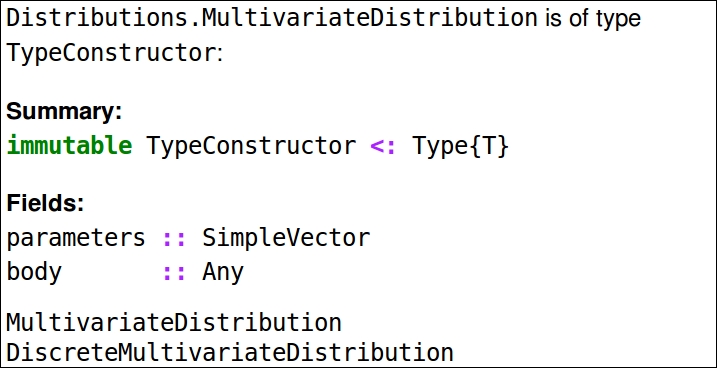The height and width of the screenshot is (368, 717).
Task: Click the :: operator after parameters
Action: coord(175,239)
